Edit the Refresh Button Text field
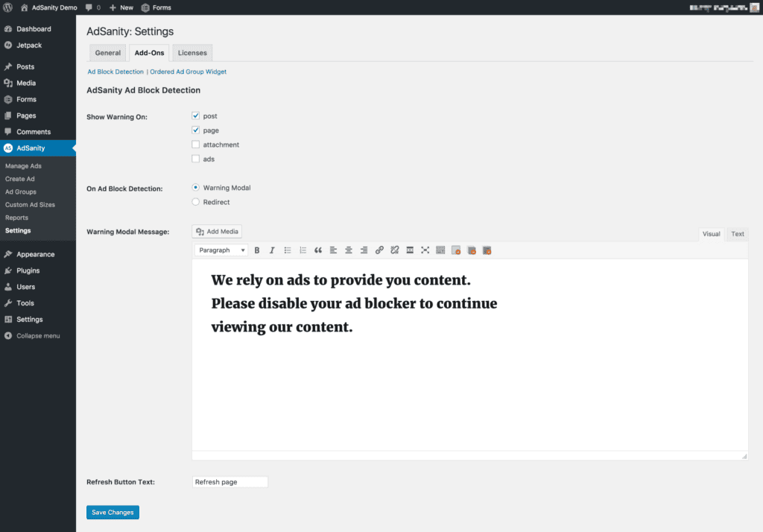Screen dimensions: 763x532 pos(229,481)
